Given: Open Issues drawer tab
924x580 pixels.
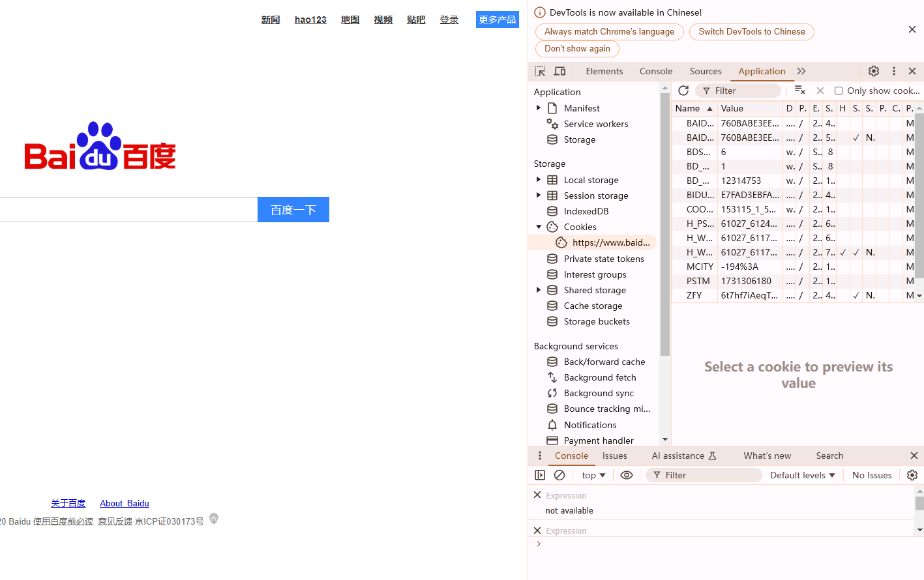Looking at the screenshot, I should click(615, 456).
